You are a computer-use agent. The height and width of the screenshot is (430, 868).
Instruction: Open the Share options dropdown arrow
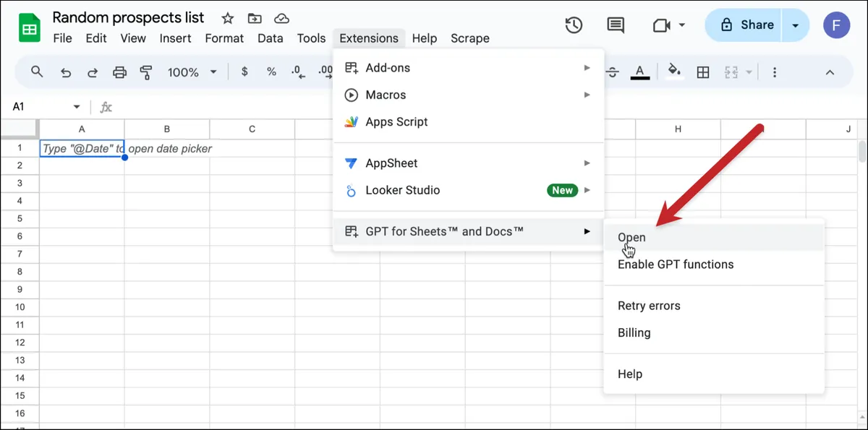click(796, 25)
